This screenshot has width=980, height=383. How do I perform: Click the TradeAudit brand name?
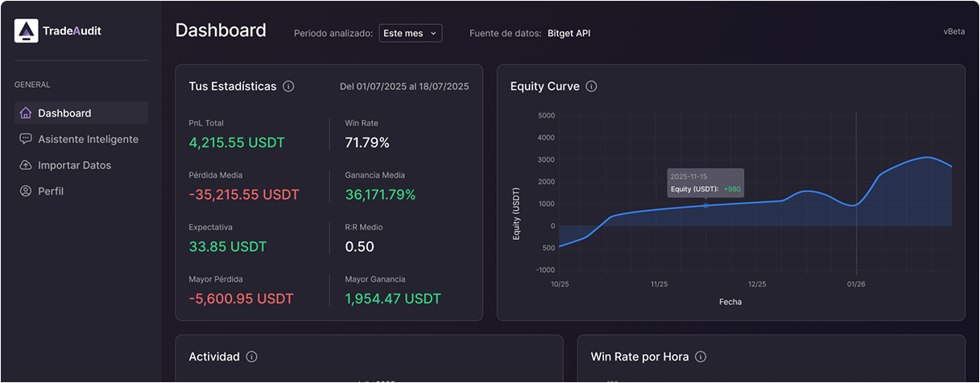[72, 31]
